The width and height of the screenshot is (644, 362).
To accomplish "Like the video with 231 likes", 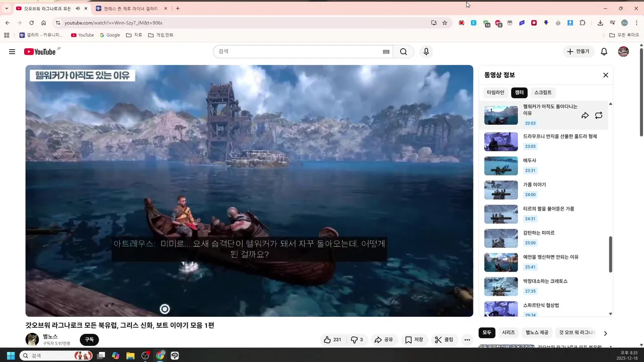I will (x=332, y=340).
